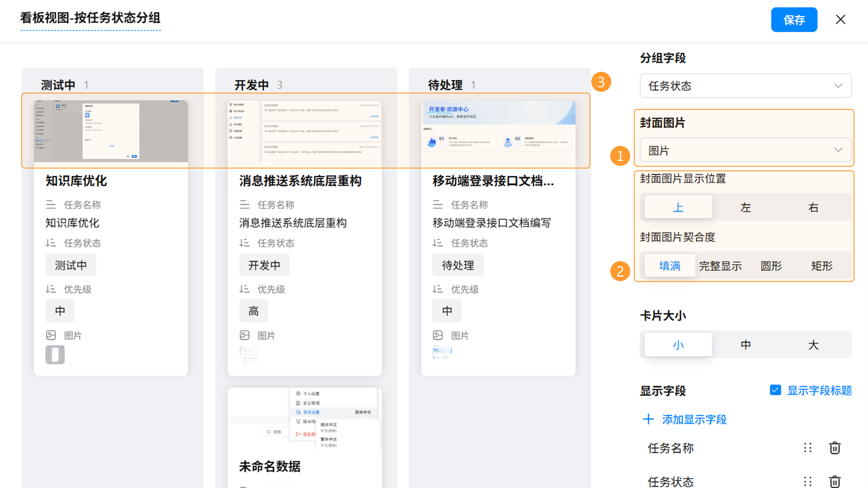Image resolution: width=868 pixels, height=488 pixels.
Task: Open the 封面图片 dropdown set to 图片
Action: pos(745,150)
